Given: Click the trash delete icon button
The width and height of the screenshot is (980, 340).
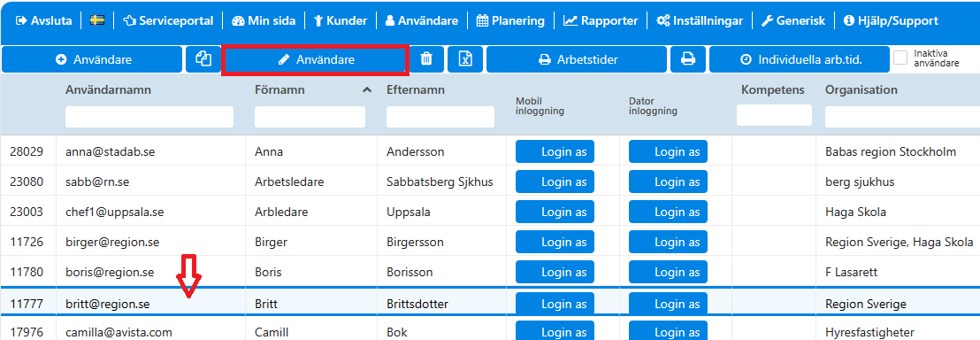Looking at the screenshot, I should click(x=426, y=59).
